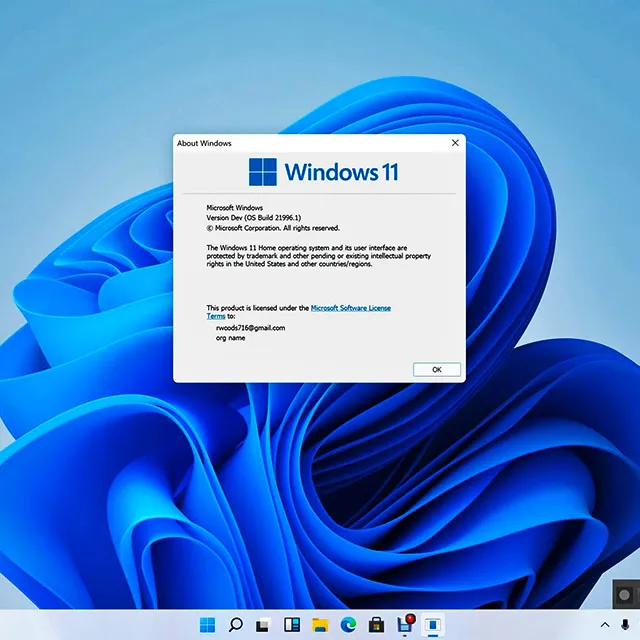This screenshot has height=640, width=640.
Task: Click the "org name" text
Action: pos(231,338)
